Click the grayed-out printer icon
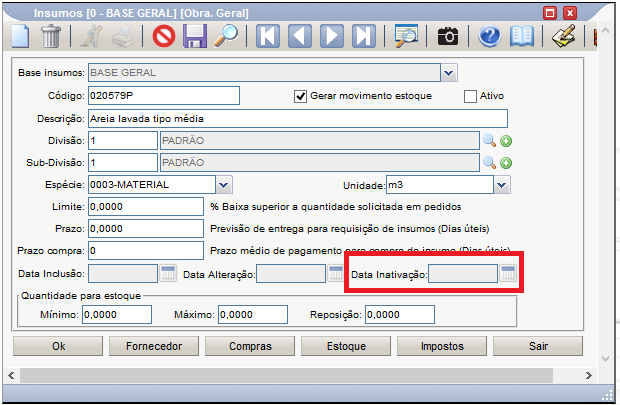620x405 pixels. tap(123, 36)
